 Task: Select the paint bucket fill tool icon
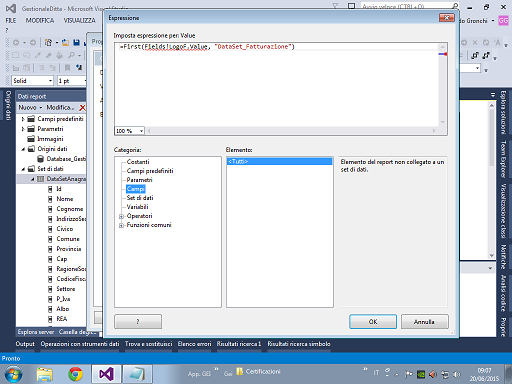point(60,55)
